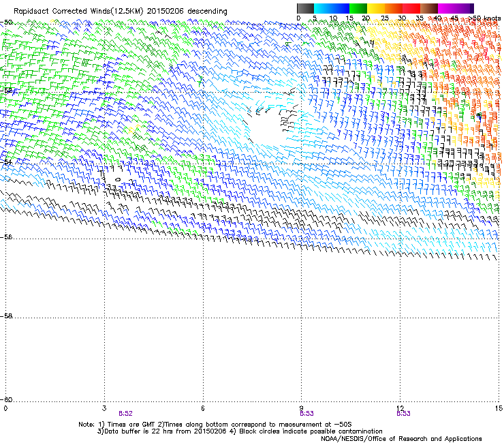
Task: Click the "10" label on legend scale
Action: coord(333,18)
